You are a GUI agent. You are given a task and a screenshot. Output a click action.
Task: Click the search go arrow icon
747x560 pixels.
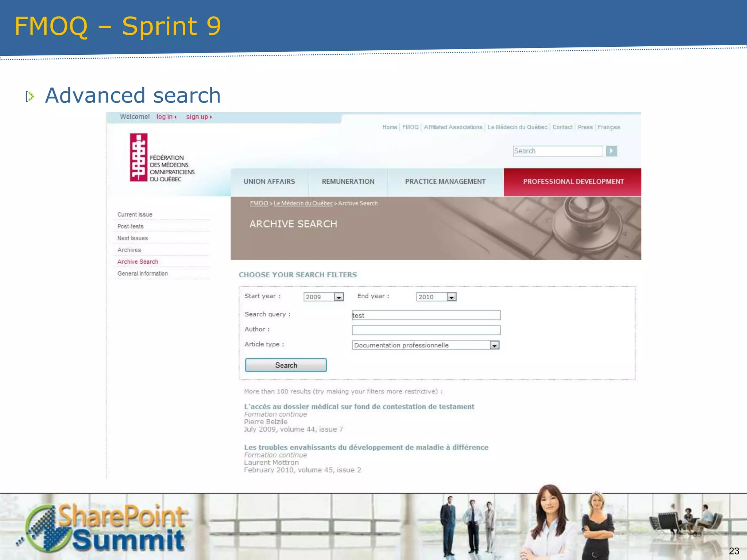tap(611, 151)
